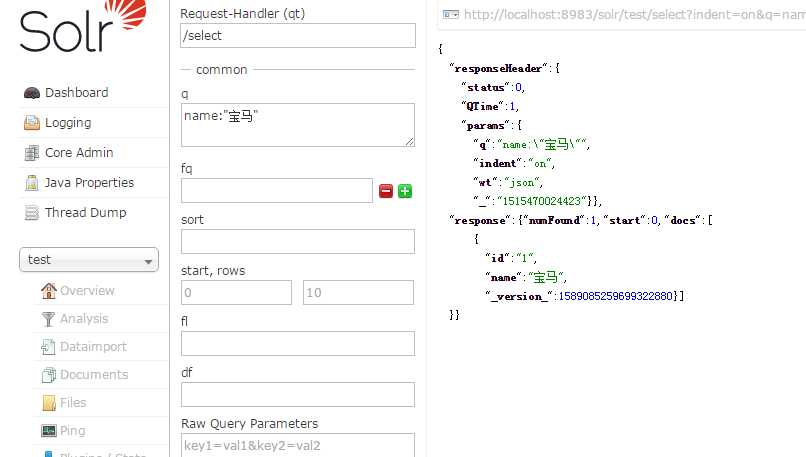Click the Dataimport icon
The height and width of the screenshot is (457, 806).
click(48, 347)
